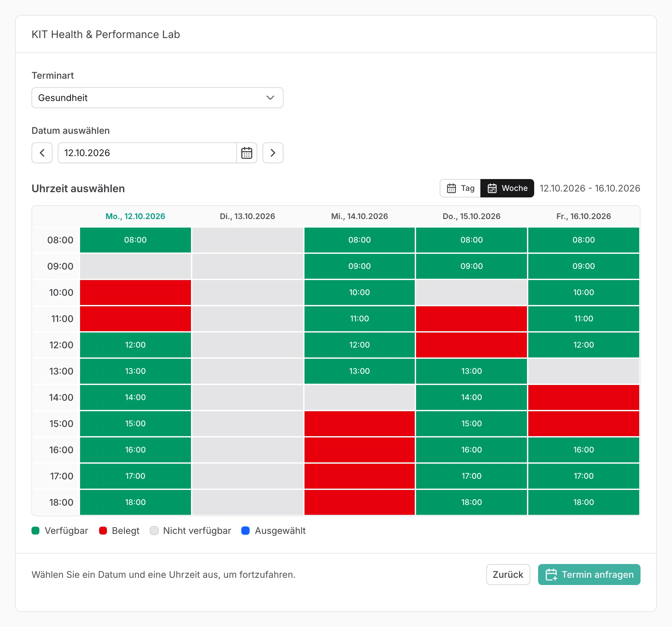Click the 13:00 row time label
The width and height of the screenshot is (672, 627).
(61, 371)
